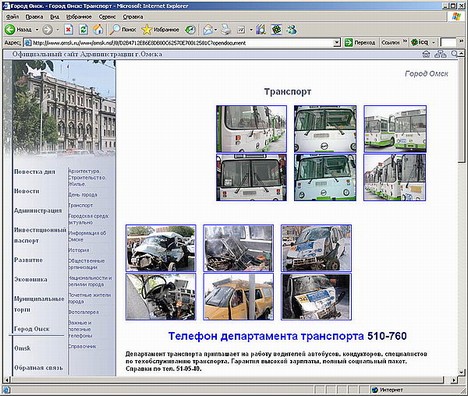Open Favorites (Избранное) star toolbar button
The height and width of the screenshot is (396, 468).
160,30
